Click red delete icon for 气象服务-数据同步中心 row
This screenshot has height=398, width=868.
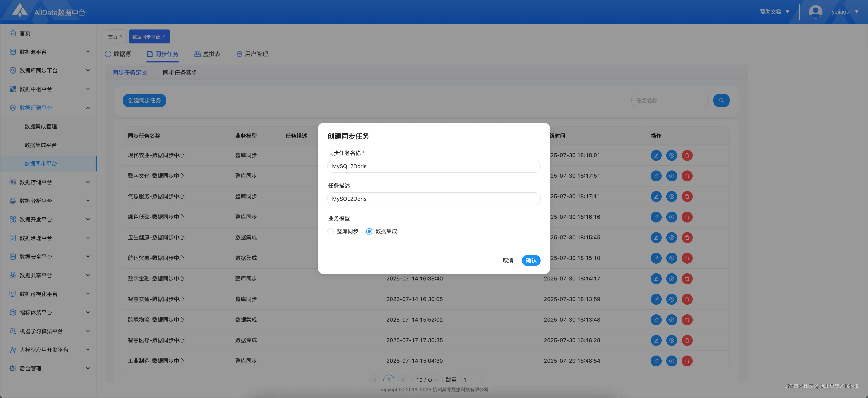pos(687,197)
